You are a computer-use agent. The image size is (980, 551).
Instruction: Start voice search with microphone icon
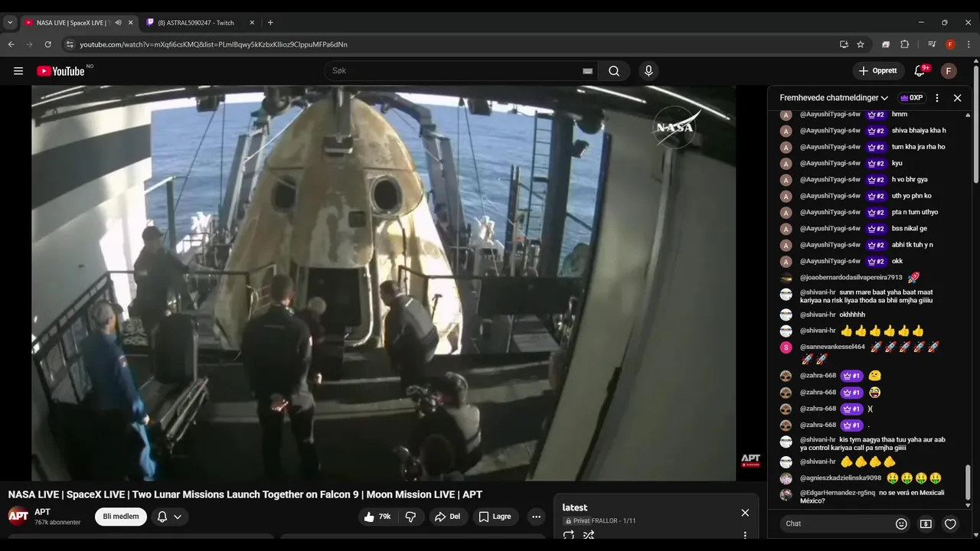pos(648,71)
